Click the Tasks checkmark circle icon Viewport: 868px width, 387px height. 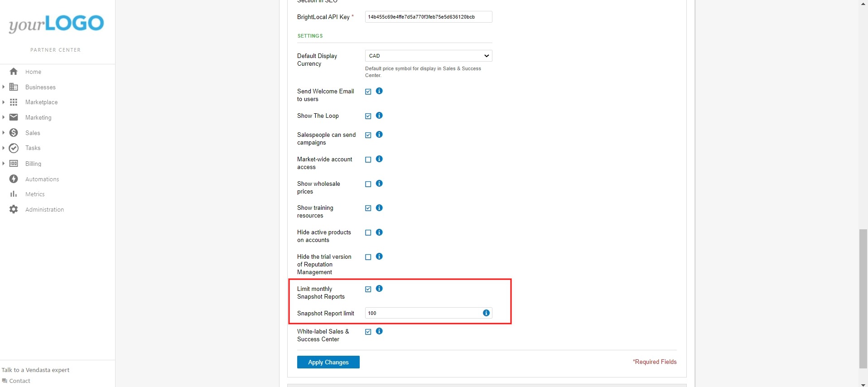(x=14, y=148)
